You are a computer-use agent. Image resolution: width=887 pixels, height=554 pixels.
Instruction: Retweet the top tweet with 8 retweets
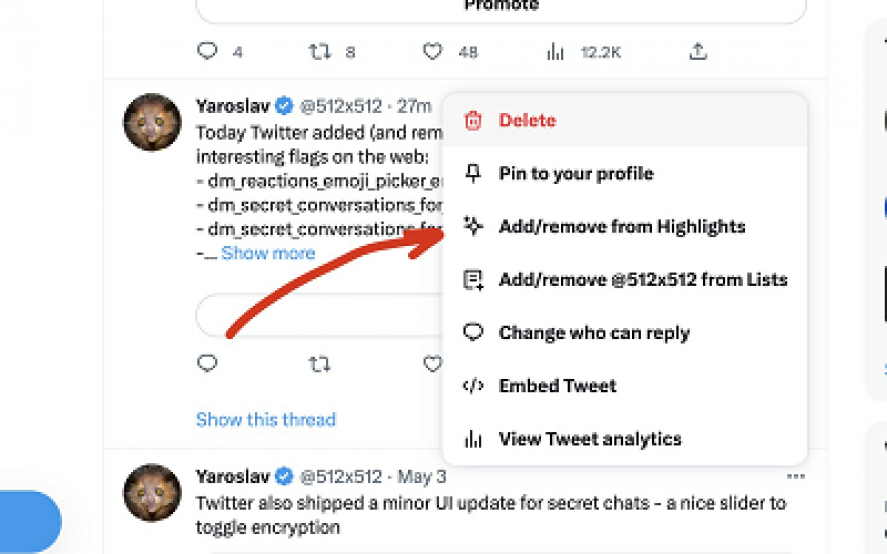tap(320, 51)
